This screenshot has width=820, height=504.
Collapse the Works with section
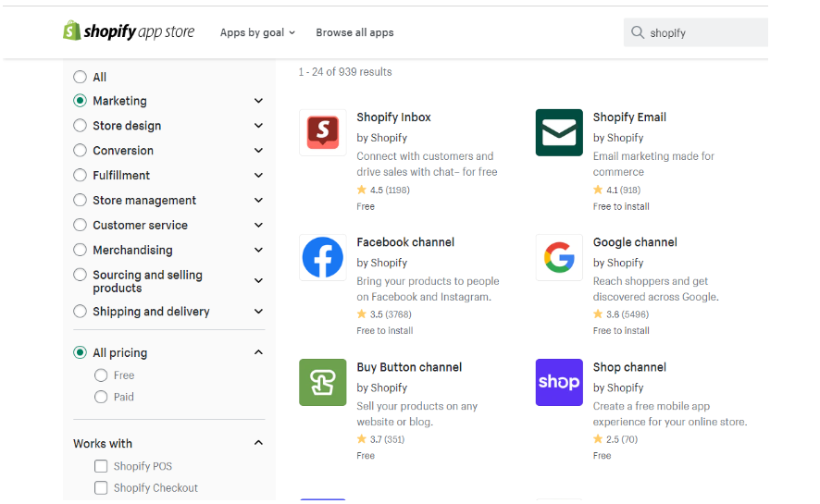pyautogui.click(x=258, y=443)
